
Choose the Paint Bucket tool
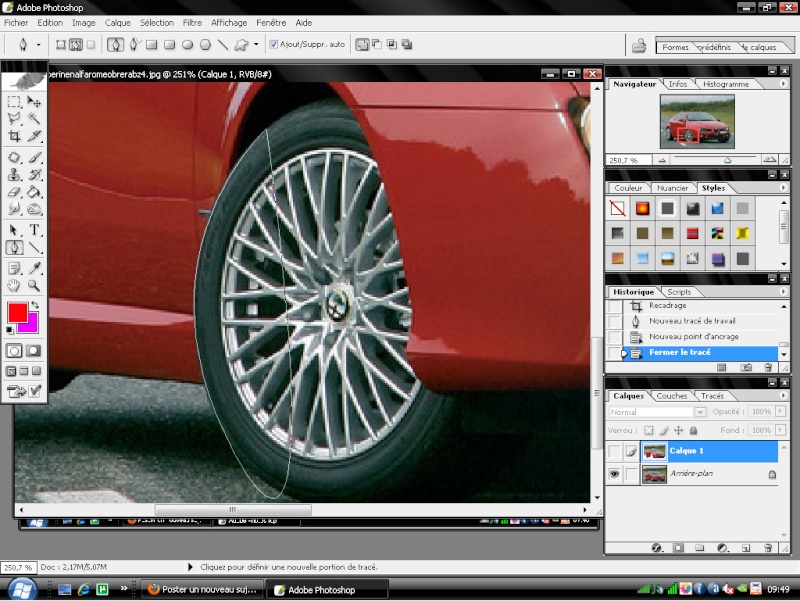34,192
